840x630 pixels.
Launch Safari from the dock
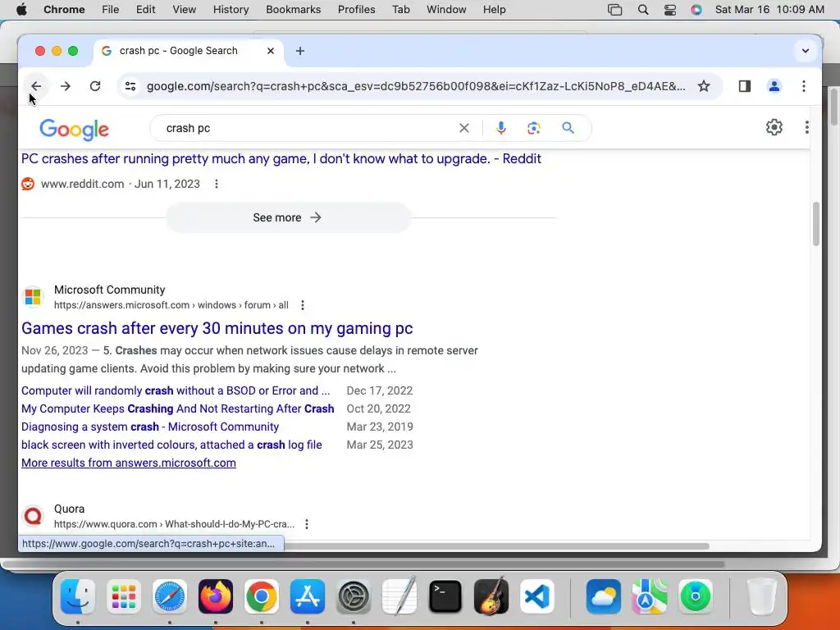(x=170, y=596)
